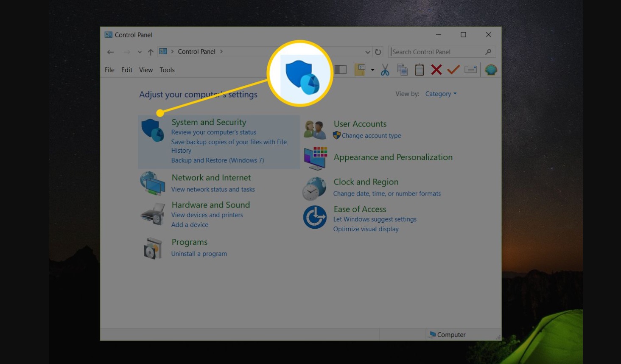The width and height of the screenshot is (621, 364).
Task: Open Clock and Region heading
Action: (x=366, y=182)
